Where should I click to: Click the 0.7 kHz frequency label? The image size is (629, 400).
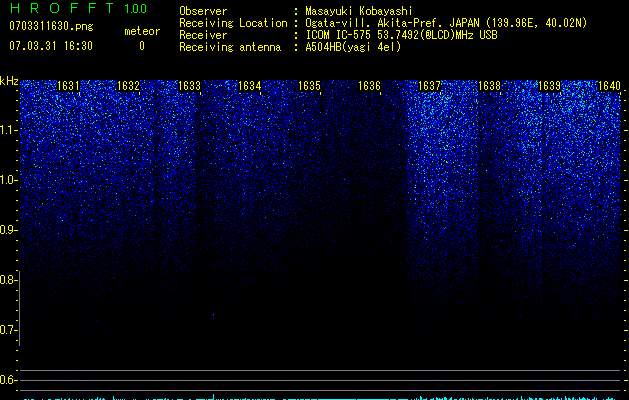8,330
